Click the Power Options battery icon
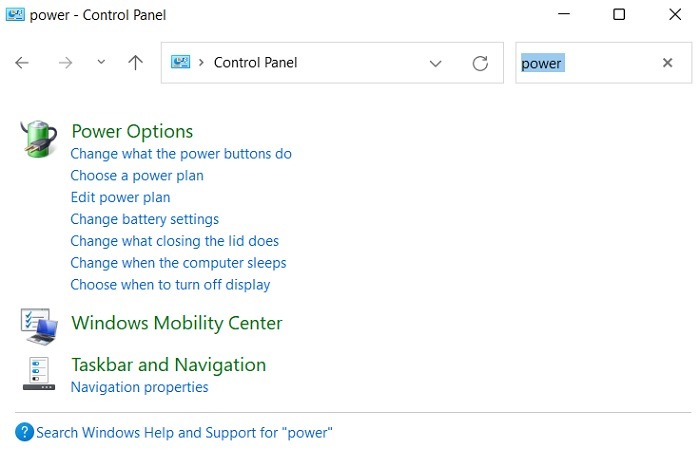The width and height of the screenshot is (700, 467). coord(39,138)
